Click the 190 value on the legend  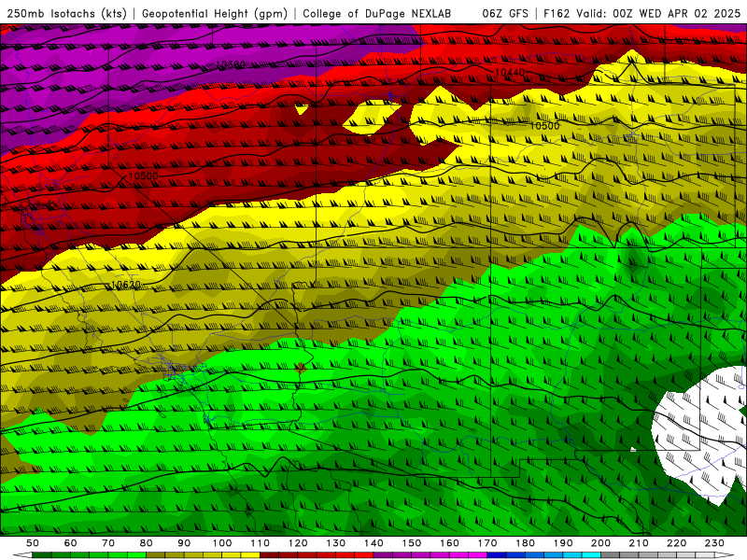pos(563,543)
